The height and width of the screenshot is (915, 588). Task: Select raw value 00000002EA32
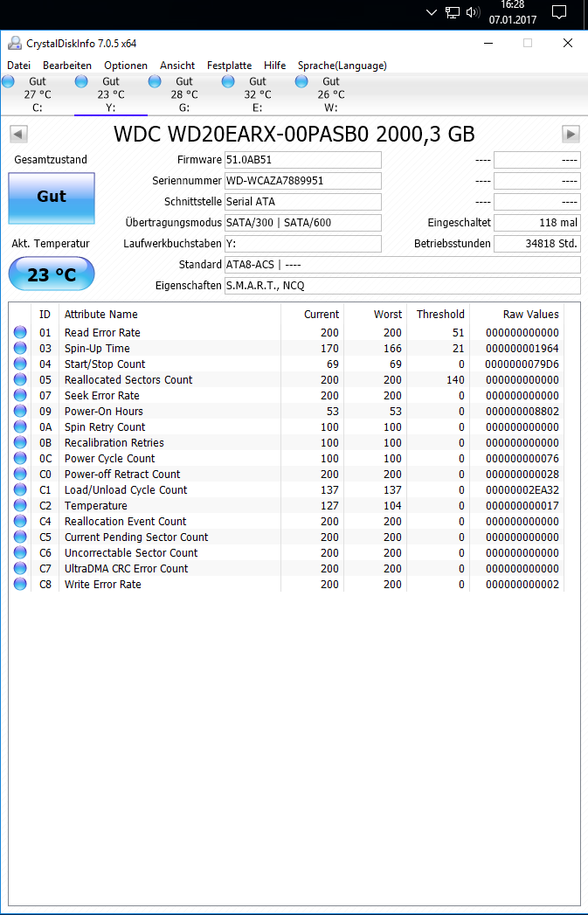coord(522,490)
